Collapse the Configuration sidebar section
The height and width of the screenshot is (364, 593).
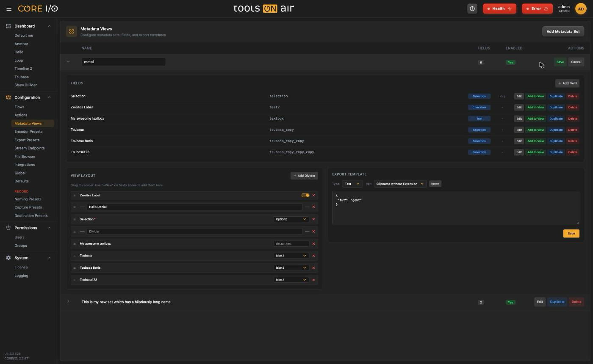[49, 97]
